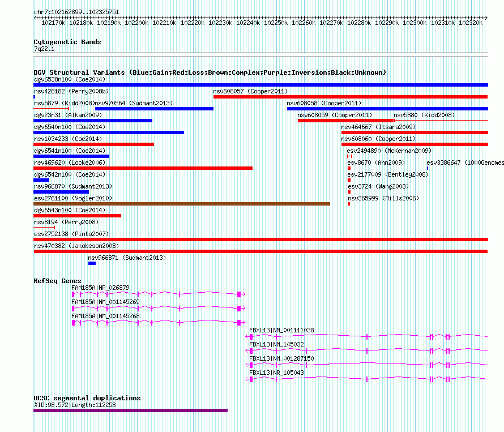Open the FBXL13|NM_001111038 transcript label
Screen dimensions: 504x432
pyautogui.click(x=281, y=330)
